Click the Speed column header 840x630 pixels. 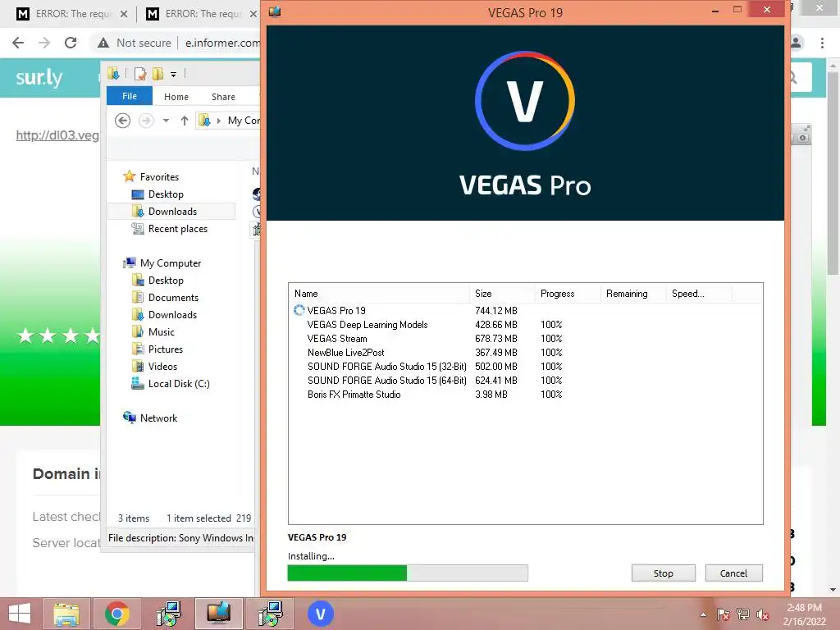point(699,294)
